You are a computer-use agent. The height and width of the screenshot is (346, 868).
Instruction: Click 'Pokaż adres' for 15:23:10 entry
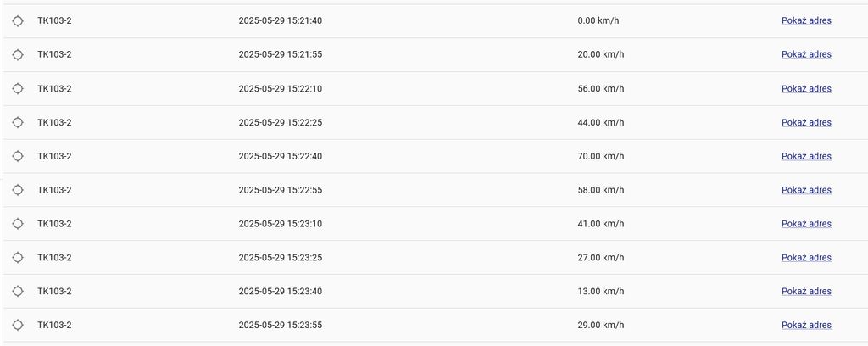(x=806, y=224)
